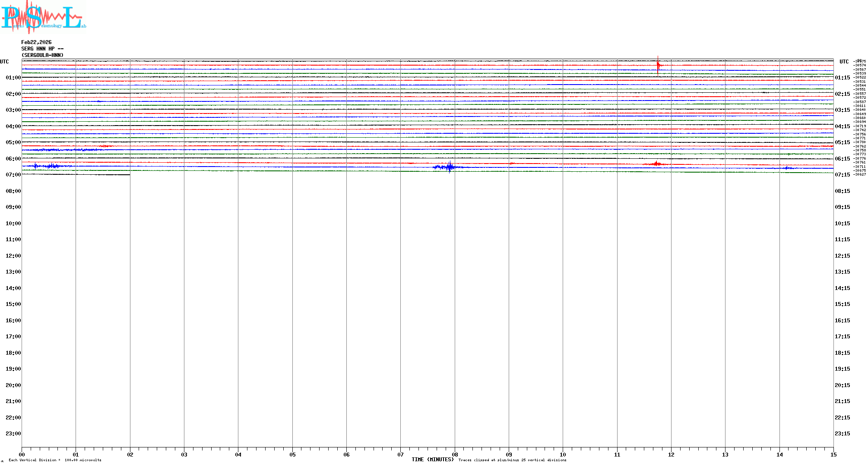The image size is (868, 466).
Task: Click the red event burst on the 06:15 trace
Action: click(656, 164)
